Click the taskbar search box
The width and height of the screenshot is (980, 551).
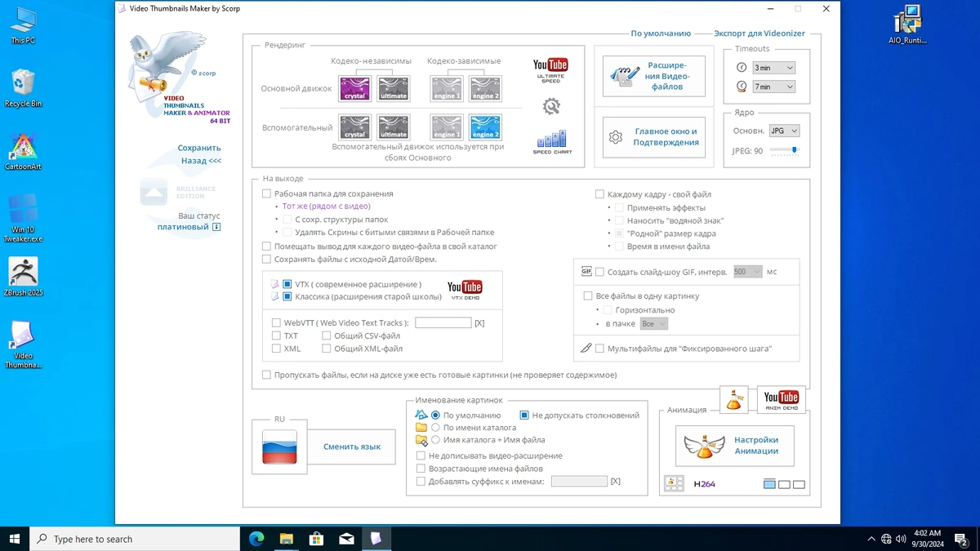tap(135, 539)
